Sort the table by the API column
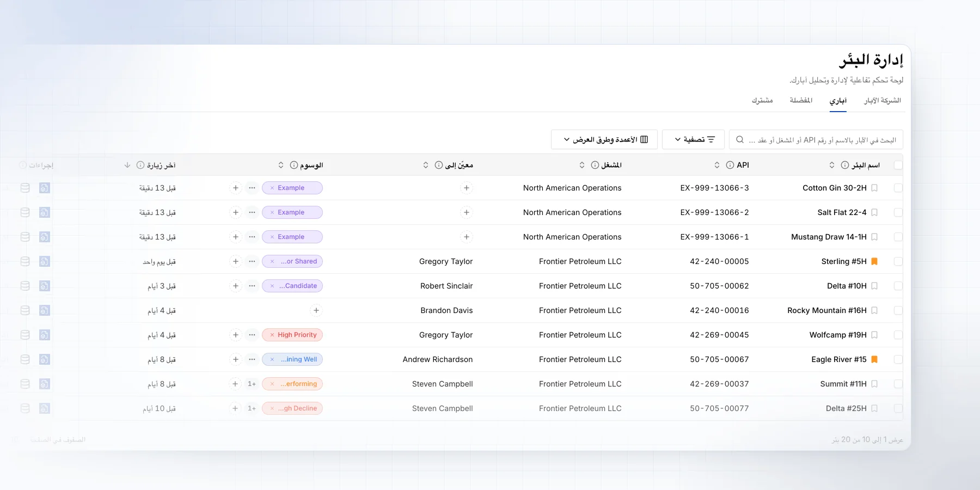The width and height of the screenshot is (980, 490). point(717,165)
